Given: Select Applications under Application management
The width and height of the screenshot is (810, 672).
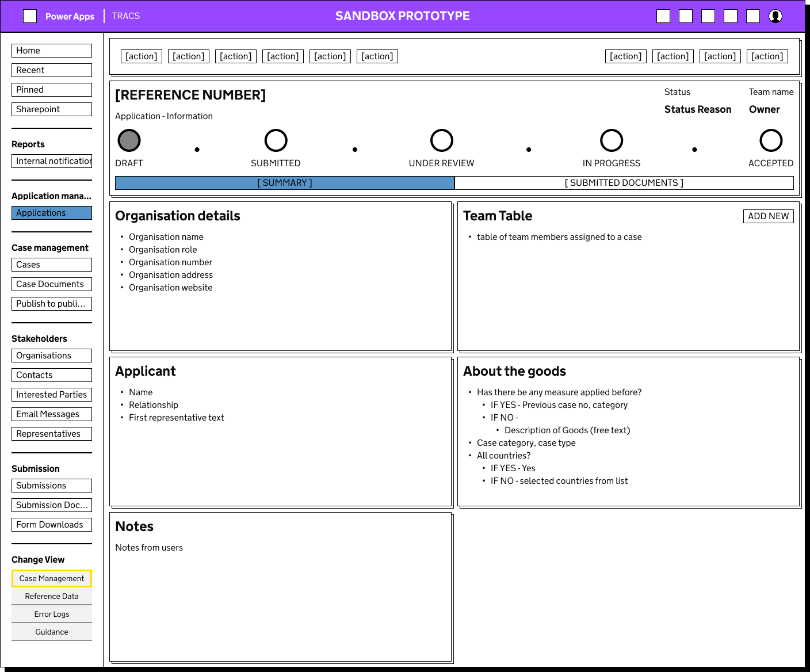Looking at the screenshot, I should 52,213.
